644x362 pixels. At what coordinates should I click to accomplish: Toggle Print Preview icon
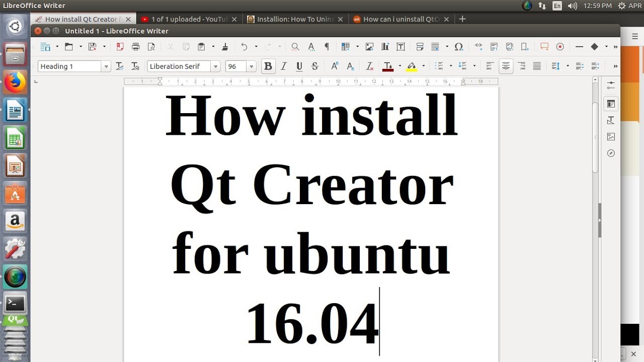[151, 47]
